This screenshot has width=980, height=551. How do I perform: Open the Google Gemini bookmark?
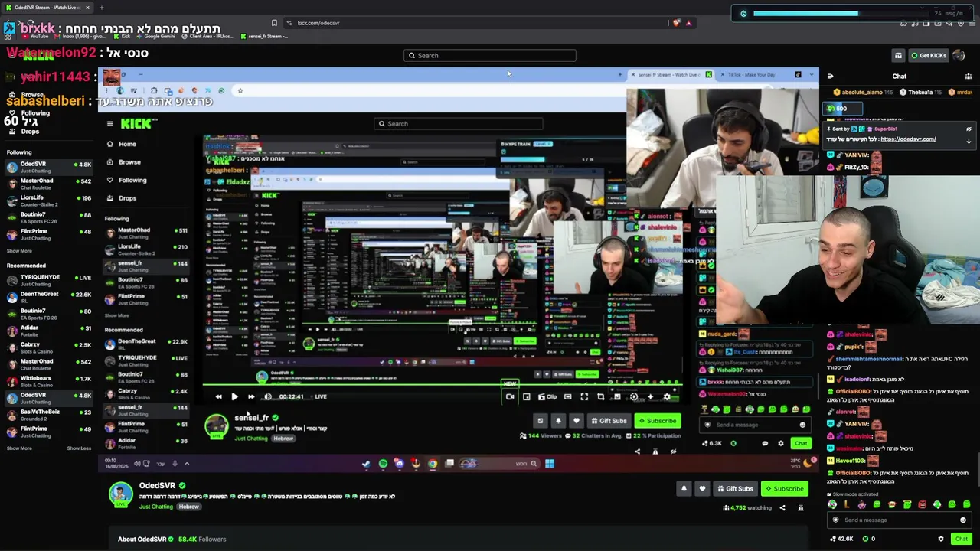point(155,36)
